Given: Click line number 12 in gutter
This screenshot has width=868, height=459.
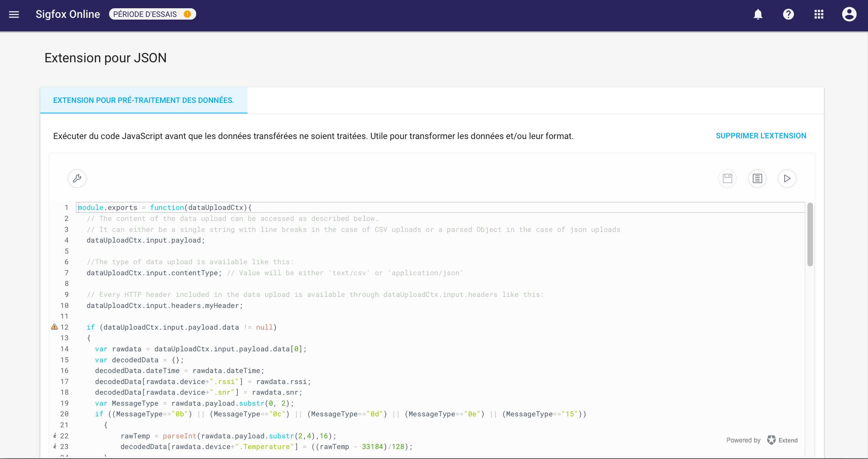Looking at the screenshot, I should pos(64,327).
